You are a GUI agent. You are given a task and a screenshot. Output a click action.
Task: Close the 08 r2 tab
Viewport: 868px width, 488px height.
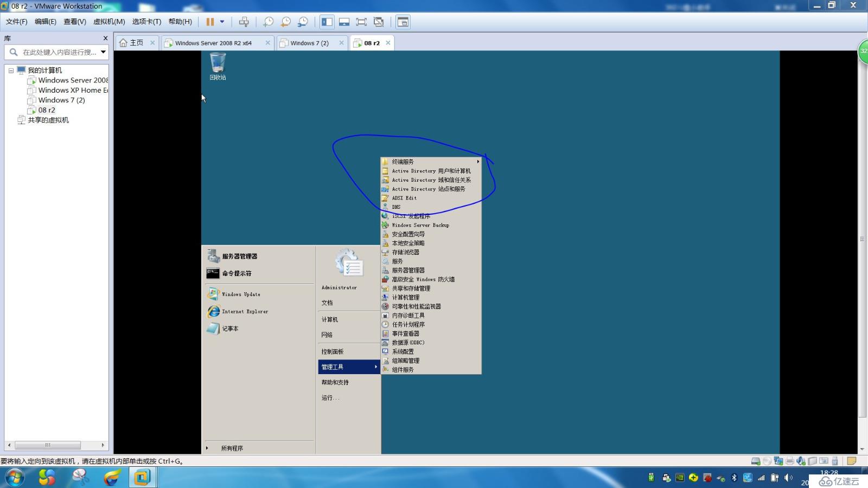click(388, 43)
